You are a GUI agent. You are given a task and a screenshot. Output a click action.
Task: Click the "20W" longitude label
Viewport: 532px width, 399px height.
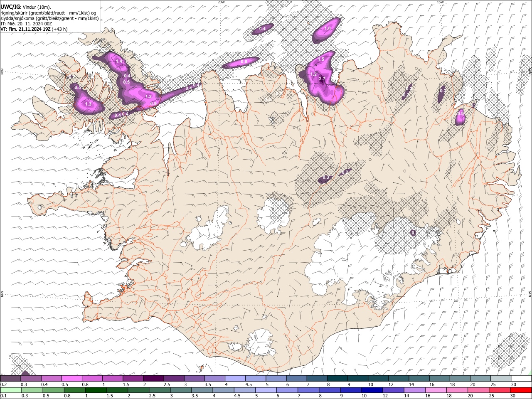[221, 2]
